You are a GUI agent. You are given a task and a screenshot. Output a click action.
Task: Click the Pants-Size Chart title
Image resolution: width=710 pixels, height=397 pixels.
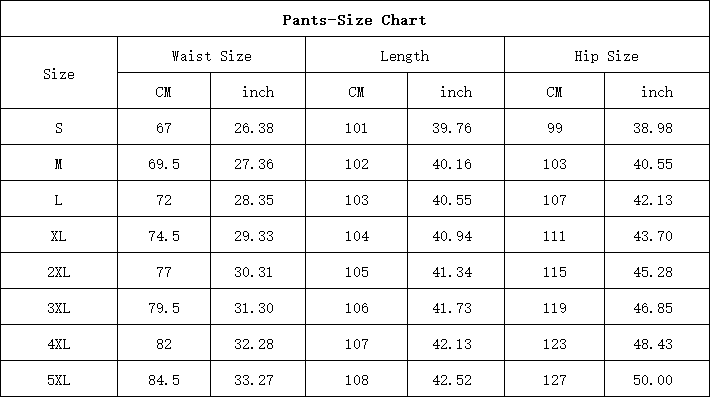354,20
